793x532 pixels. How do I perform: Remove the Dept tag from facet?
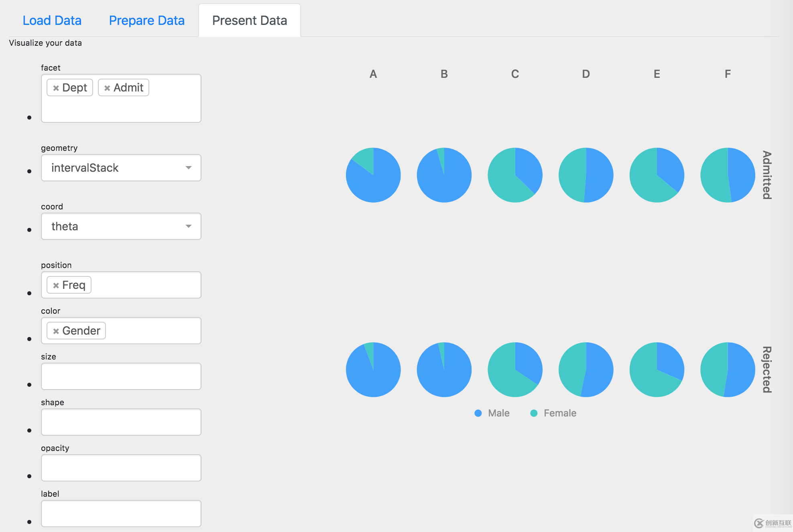point(56,88)
